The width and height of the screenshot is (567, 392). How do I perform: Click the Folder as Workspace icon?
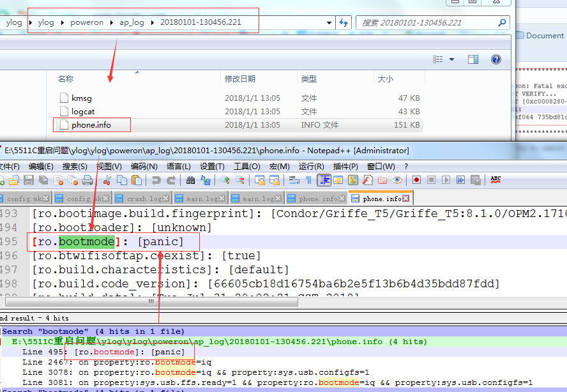pos(382,180)
